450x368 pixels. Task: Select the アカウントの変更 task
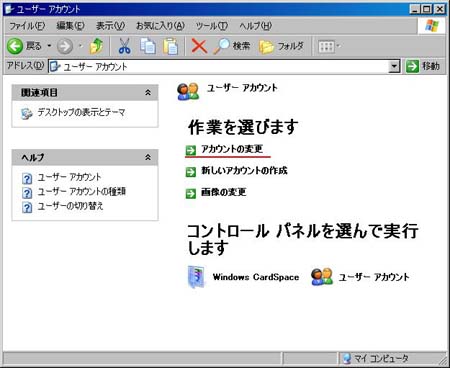(232, 149)
